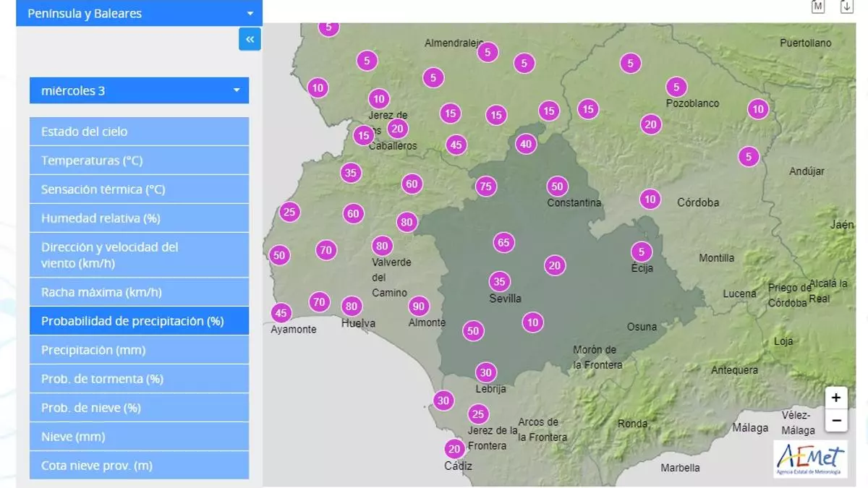Open the Península y Baleares region dropdown

point(139,13)
